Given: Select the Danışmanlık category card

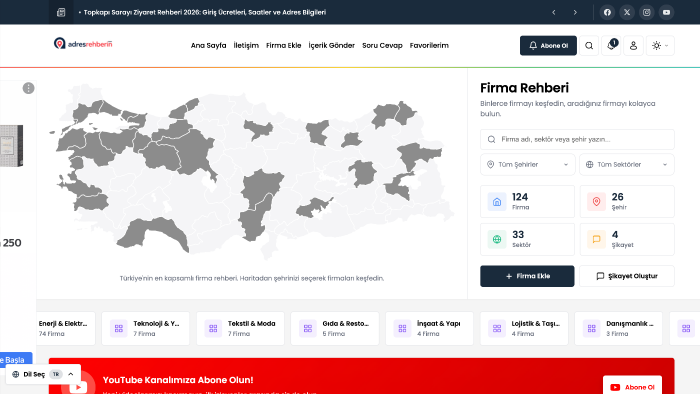Looking at the screenshot, I should (619, 328).
